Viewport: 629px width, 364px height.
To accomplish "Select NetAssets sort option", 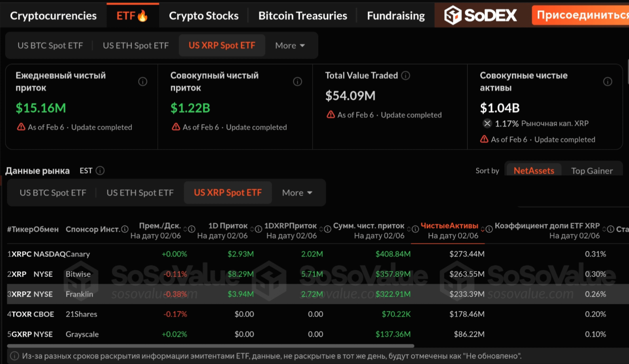I will (x=534, y=171).
